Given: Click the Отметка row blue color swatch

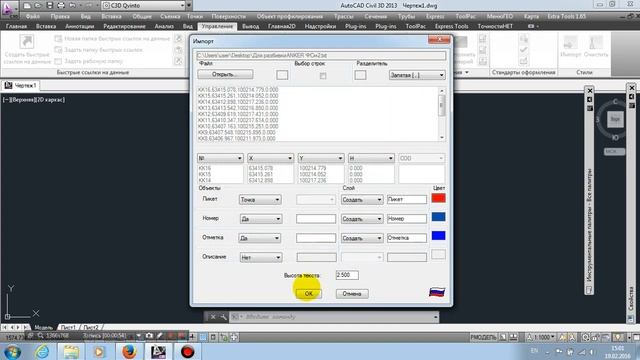Looking at the screenshot, I should click(438, 236).
